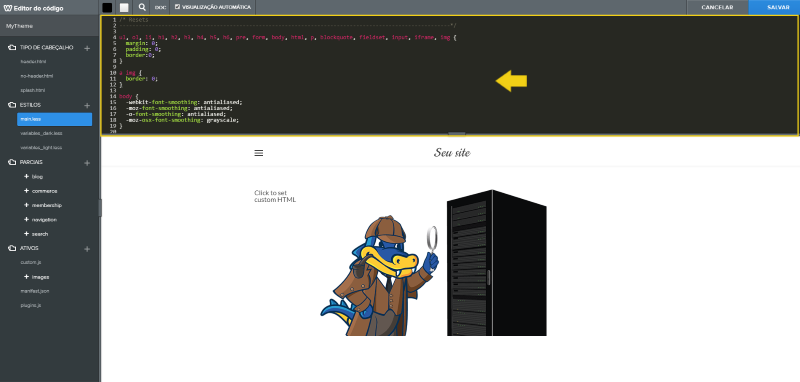The image size is (800, 382).
Task: Click the 'Click to set custom HTML' text
Action: coord(275,196)
